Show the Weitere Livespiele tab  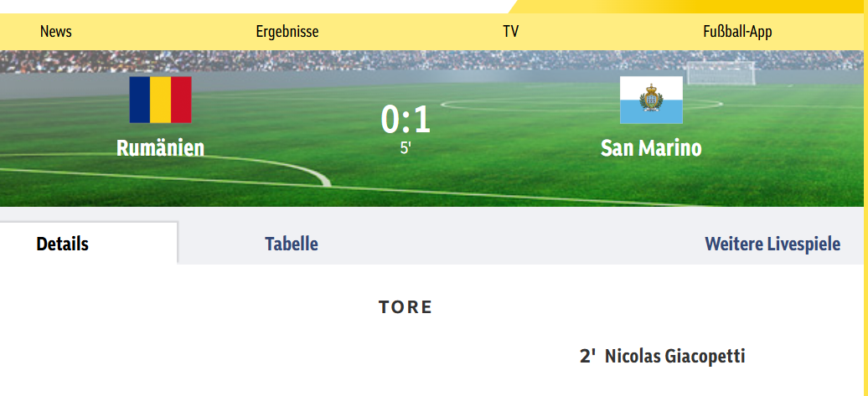772,244
